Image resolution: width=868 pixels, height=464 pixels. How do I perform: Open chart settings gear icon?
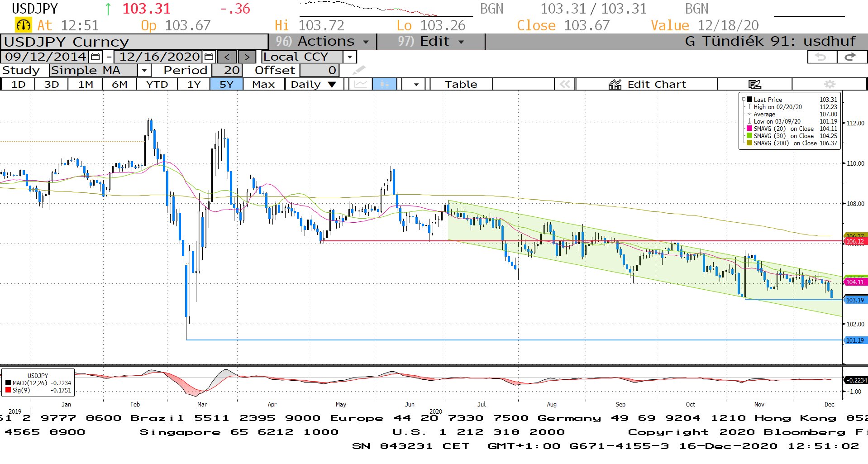tap(829, 84)
